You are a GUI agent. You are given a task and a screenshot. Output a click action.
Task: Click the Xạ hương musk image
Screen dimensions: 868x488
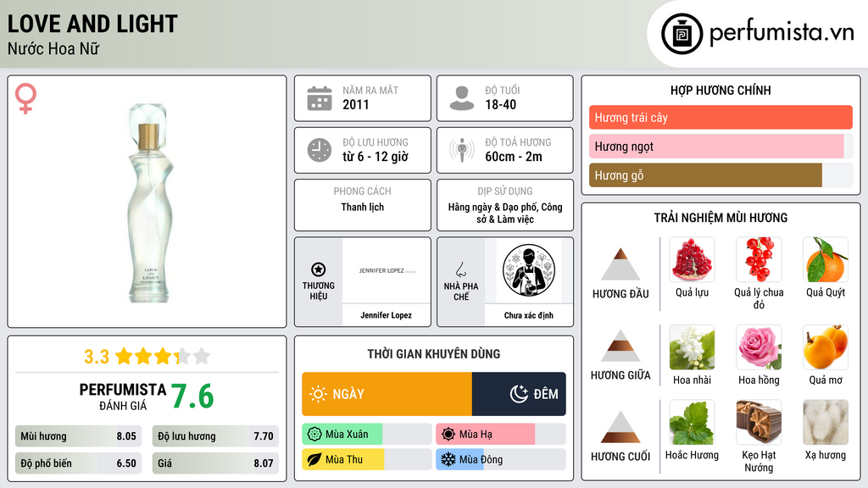coord(826,423)
